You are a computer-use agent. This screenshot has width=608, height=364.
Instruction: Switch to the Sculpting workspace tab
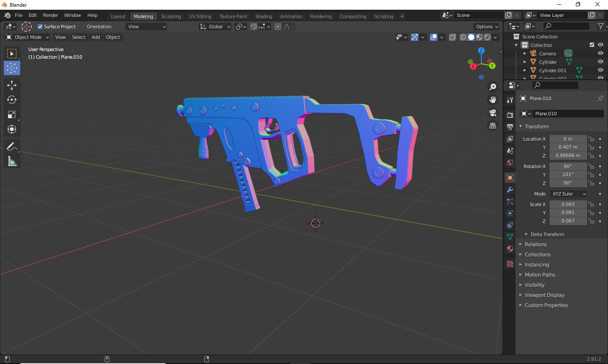[171, 16]
